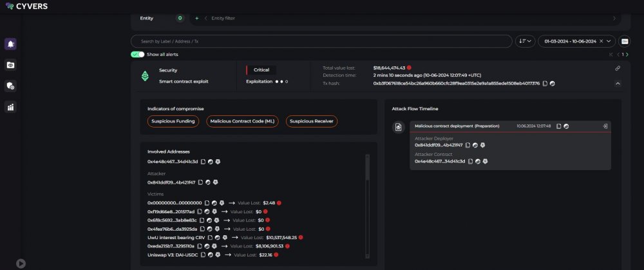Open Tx hash in block explorer

point(553,83)
